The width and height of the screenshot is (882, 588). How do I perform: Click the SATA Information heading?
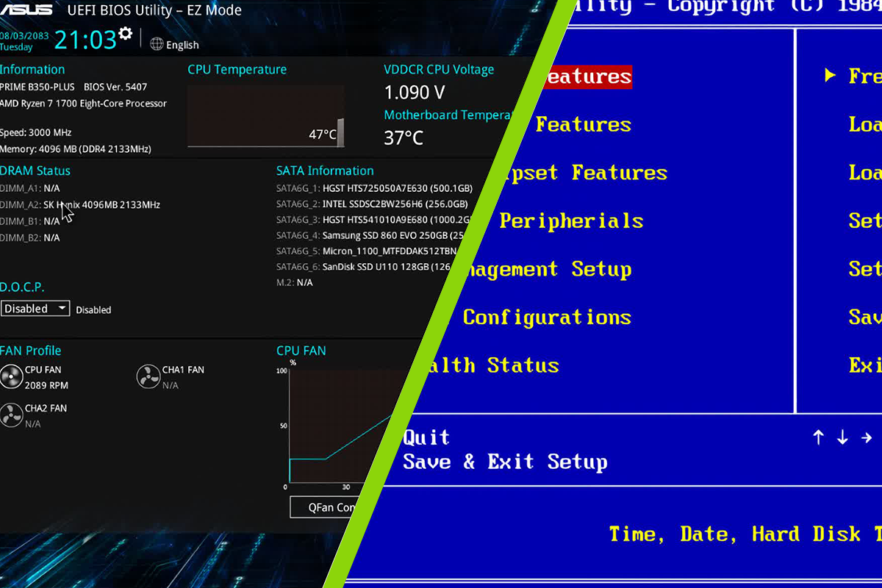click(x=325, y=171)
